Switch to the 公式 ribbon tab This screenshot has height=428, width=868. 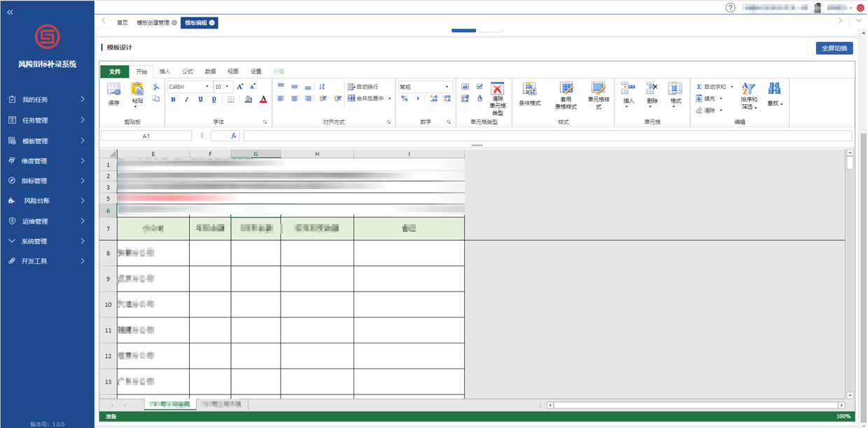tap(188, 71)
